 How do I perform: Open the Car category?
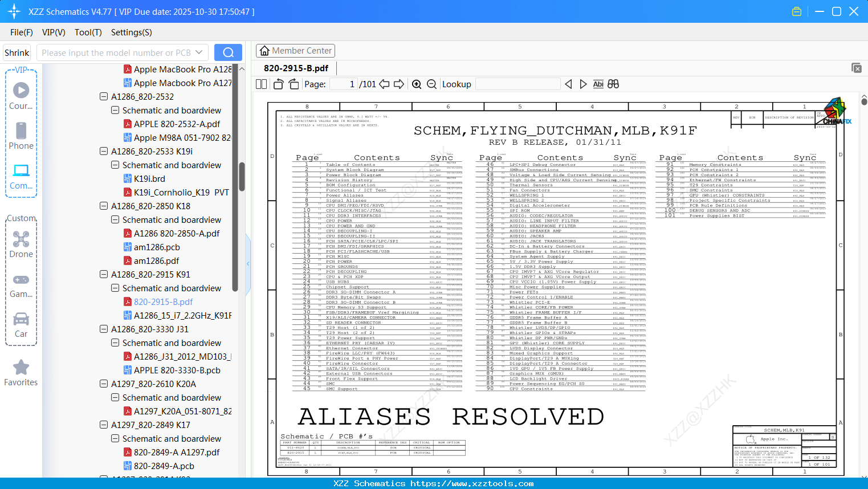pos(21,324)
